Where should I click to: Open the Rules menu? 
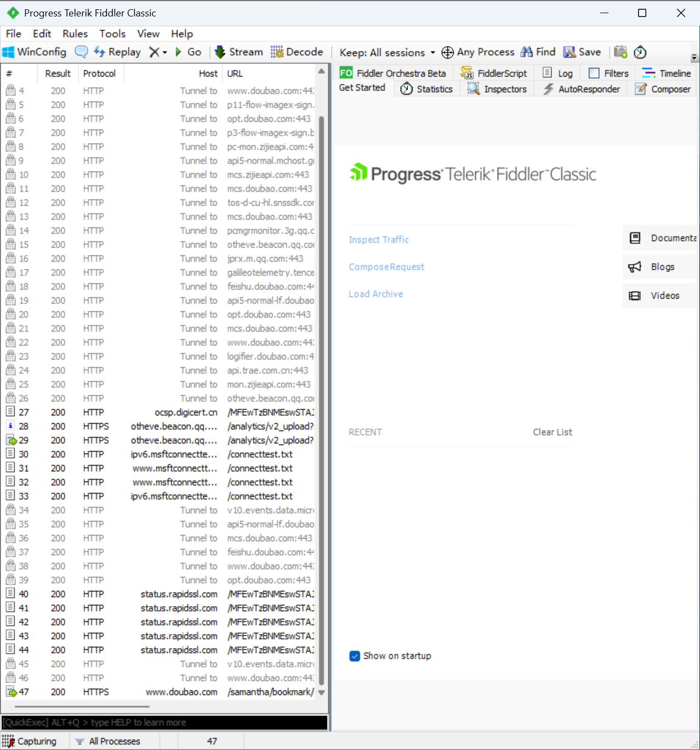click(x=75, y=33)
